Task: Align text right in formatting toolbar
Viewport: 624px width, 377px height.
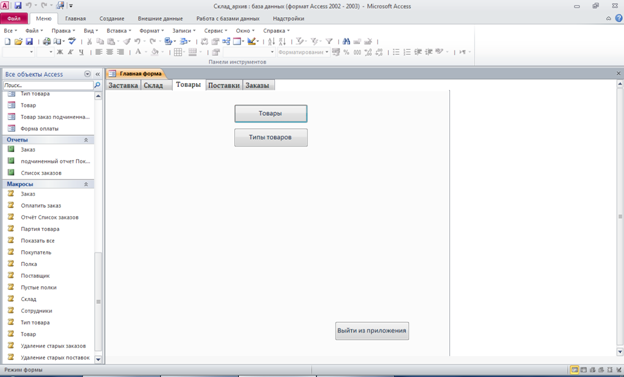Action: [120, 52]
